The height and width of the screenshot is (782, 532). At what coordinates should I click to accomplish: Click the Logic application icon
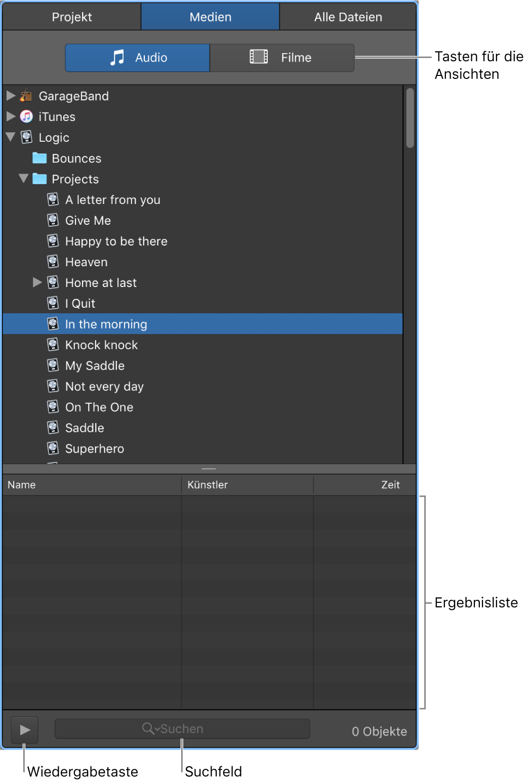coord(26,137)
